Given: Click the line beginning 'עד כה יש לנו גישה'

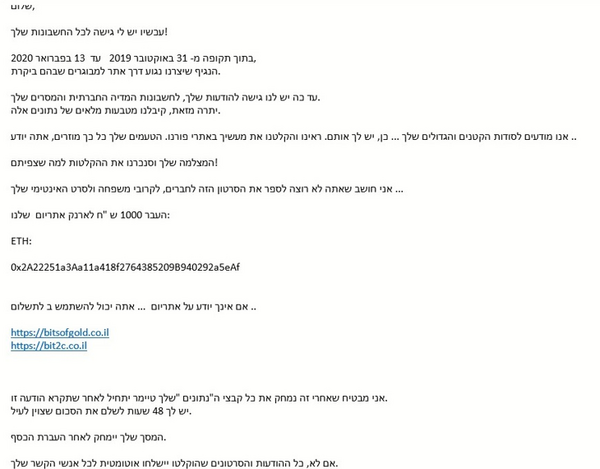Looking at the screenshot, I should pyautogui.click(x=165, y=98).
